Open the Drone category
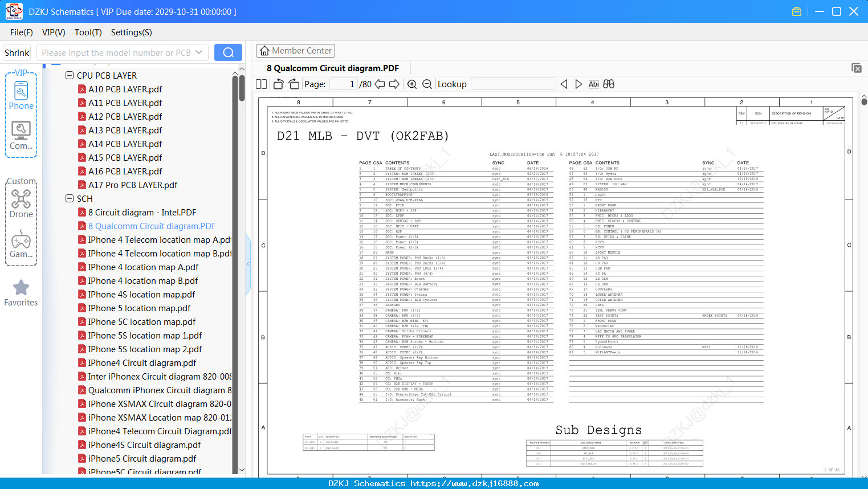868x489 pixels. point(21,203)
